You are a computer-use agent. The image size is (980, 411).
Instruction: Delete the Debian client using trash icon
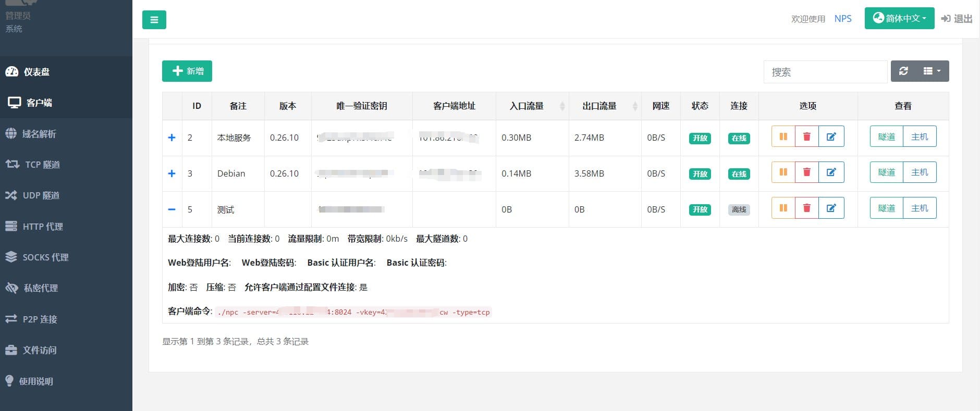click(x=806, y=172)
